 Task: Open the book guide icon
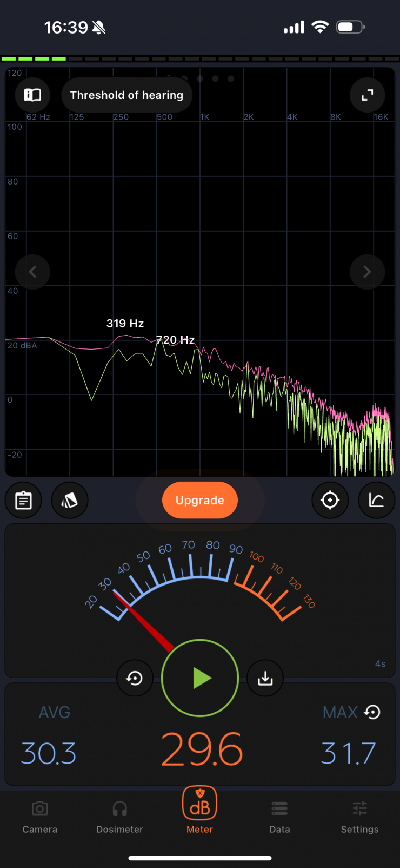pyautogui.click(x=32, y=95)
